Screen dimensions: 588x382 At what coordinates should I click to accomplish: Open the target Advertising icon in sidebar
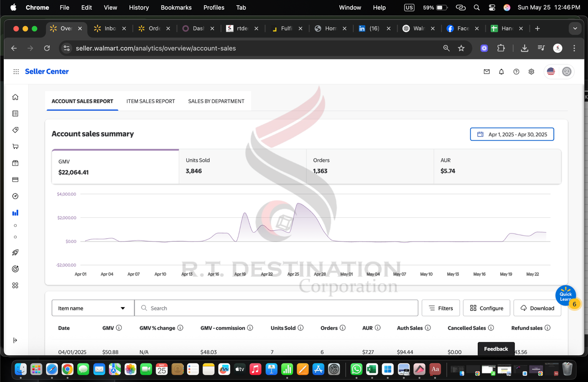(15, 269)
